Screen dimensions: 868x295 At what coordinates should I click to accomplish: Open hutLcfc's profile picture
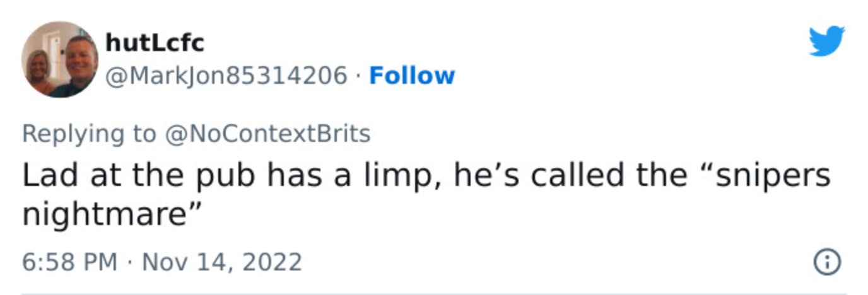pyautogui.click(x=60, y=59)
